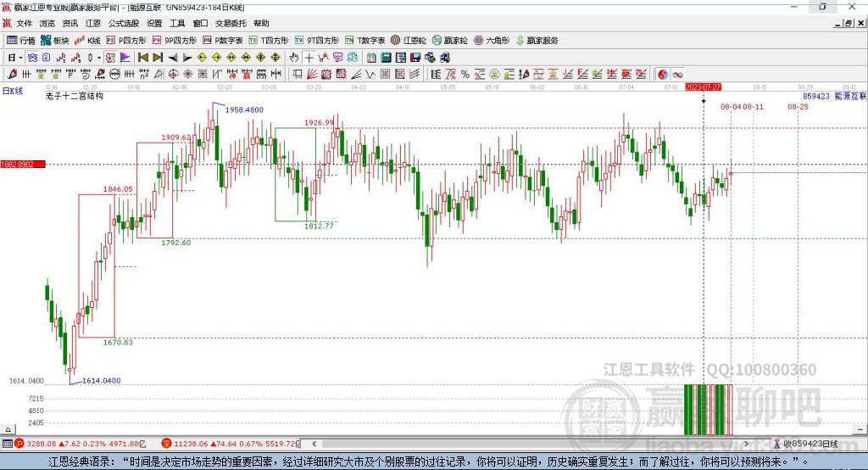Open the 文件 menu

pyautogui.click(x=24, y=23)
